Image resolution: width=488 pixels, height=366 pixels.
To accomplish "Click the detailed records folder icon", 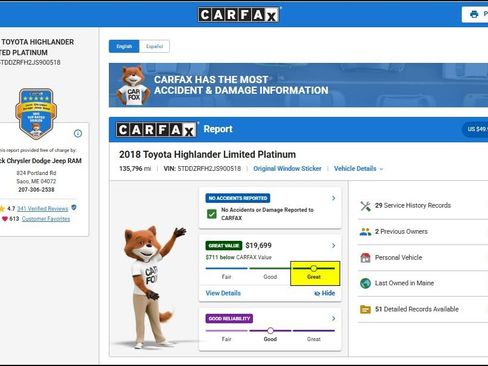I will (x=365, y=309).
